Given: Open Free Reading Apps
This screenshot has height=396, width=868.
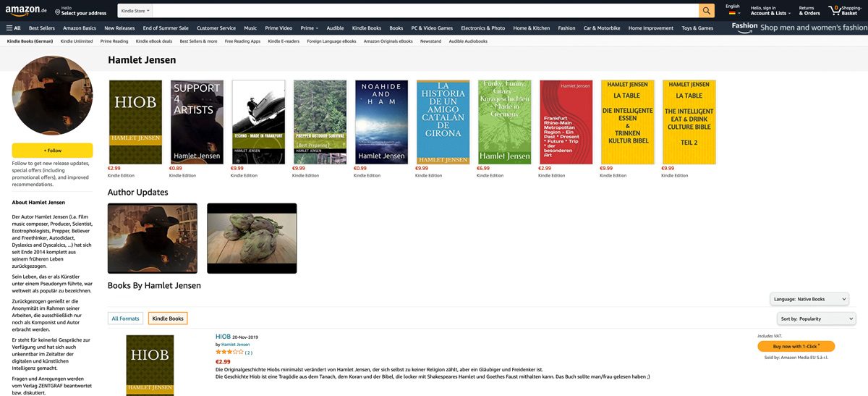Looking at the screenshot, I should point(242,41).
